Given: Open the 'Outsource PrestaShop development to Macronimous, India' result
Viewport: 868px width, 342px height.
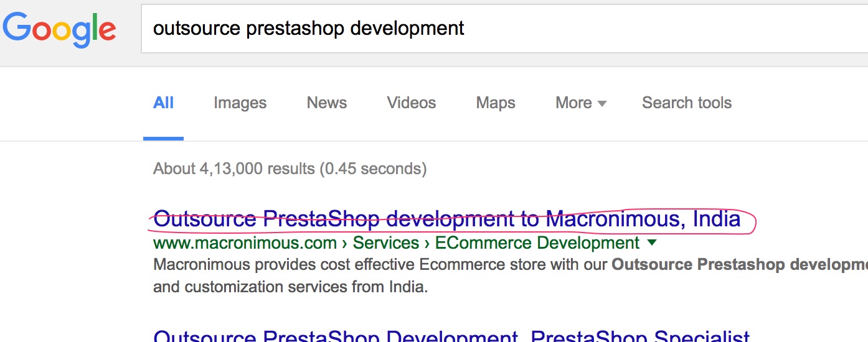Looking at the screenshot, I should pyautogui.click(x=446, y=220).
